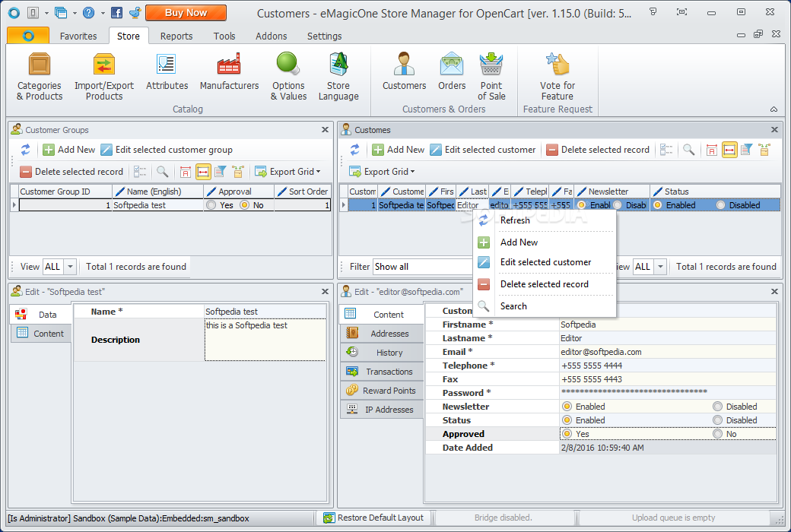Open the Customers ribbon icon

(x=404, y=71)
